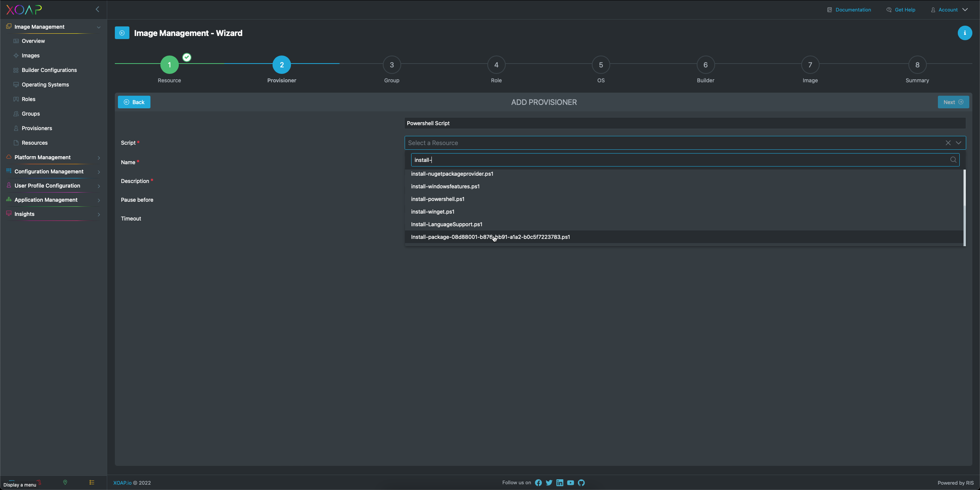Toggle the Select a Resource dropdown arrow
980x490 pixels.
[x=959, y=143]
